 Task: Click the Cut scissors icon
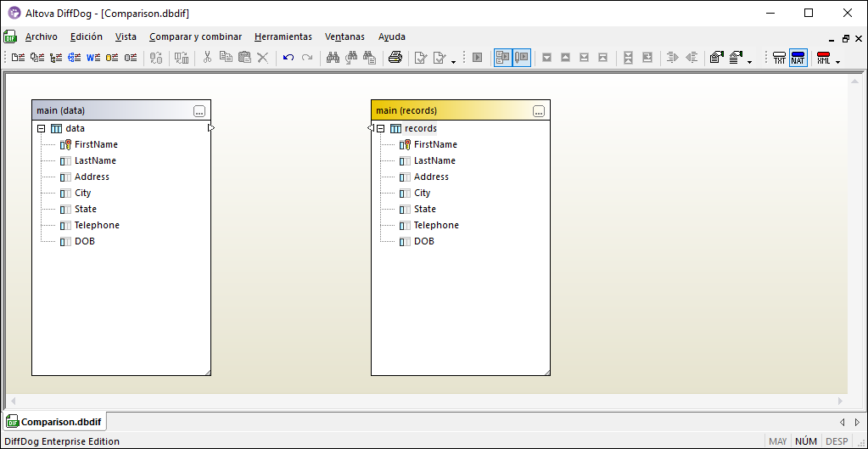(x=206, y=58)
